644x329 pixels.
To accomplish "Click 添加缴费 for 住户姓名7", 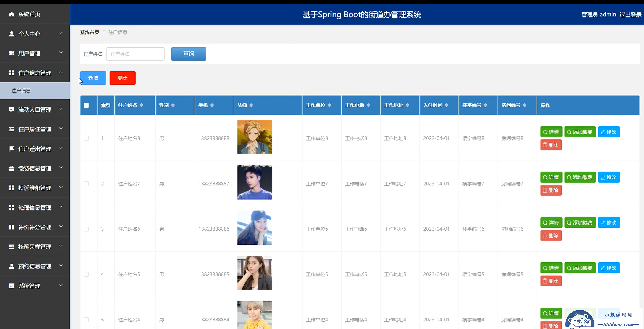I will (580, 177).
